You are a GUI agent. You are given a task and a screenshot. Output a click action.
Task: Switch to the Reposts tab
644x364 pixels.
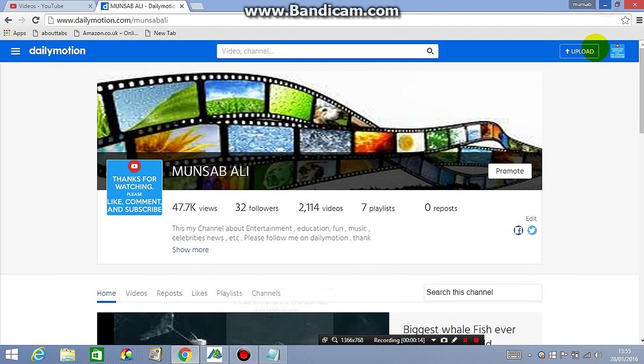[x=169, y=293]
